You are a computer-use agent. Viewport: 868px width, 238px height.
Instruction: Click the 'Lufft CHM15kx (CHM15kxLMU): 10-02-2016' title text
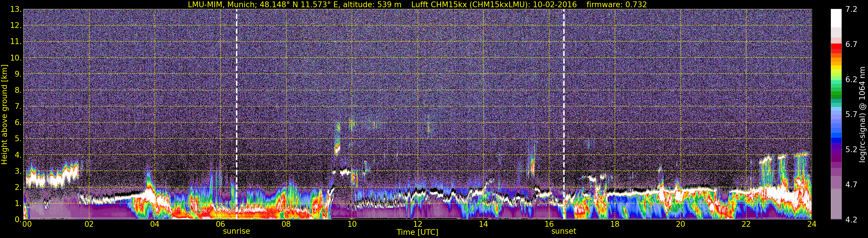(x=494, y=4)
